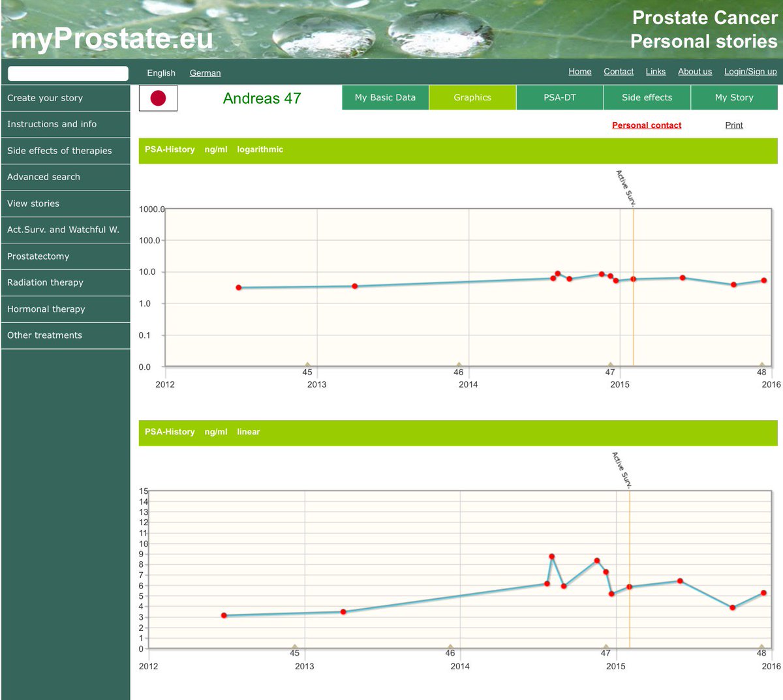The height and width of the screenshot is (700, 783).
Task: Click Active Surv. marker line in logarithmic chart
Action: point(634,287)
